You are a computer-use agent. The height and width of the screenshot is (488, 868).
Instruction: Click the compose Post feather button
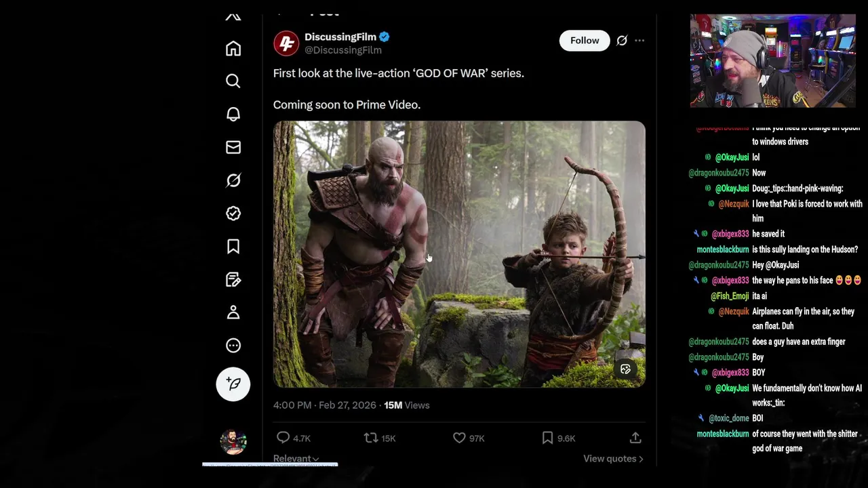pyautogui.click(x=233, y=384)
